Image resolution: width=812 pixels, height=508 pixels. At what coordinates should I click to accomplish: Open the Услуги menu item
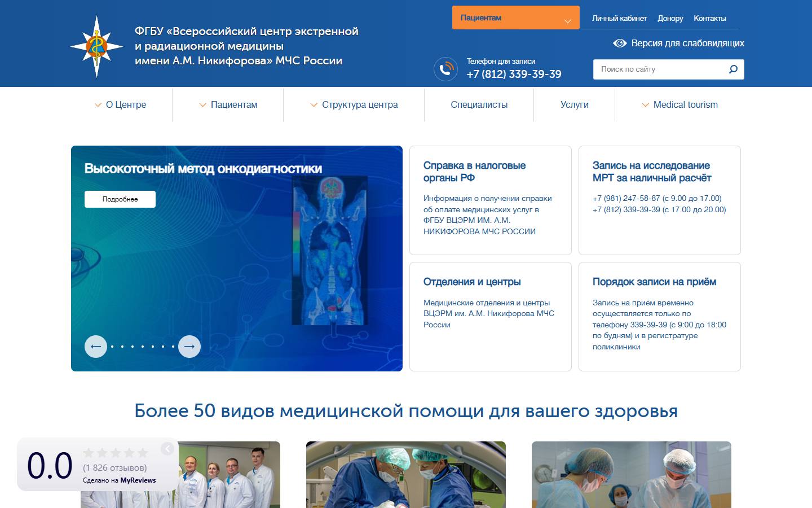point(575,104)
